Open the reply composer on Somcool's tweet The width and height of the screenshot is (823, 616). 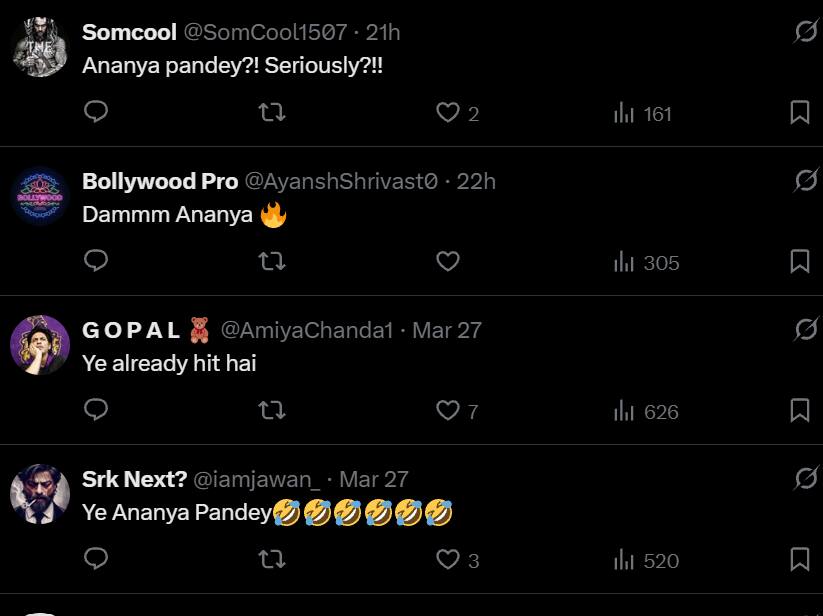[x=96, y=113]
